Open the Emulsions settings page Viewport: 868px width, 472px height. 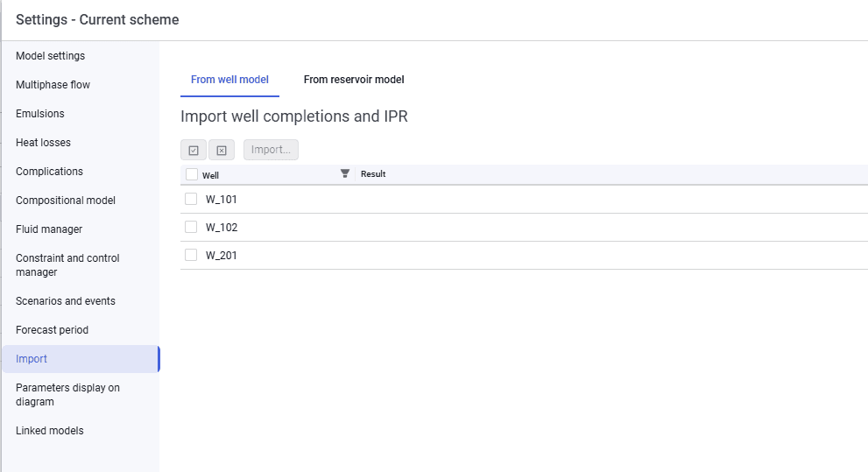point(40,114)
